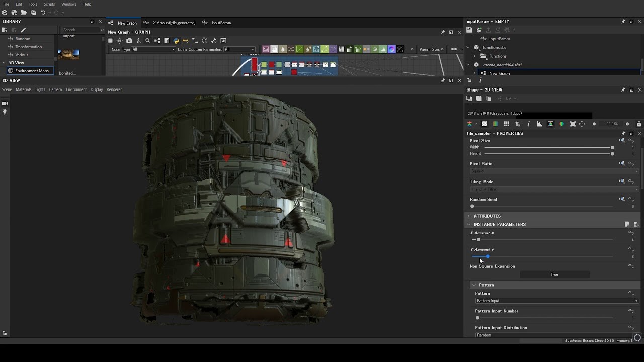
Task: Click the fit to view icon in 2D view
Action: tap(573, 124)
